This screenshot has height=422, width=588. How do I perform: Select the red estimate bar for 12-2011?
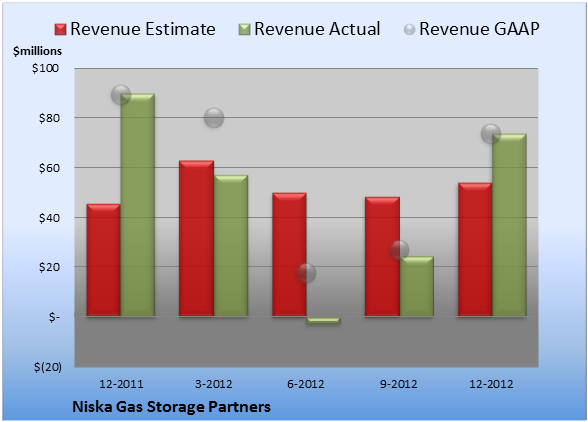104,260
